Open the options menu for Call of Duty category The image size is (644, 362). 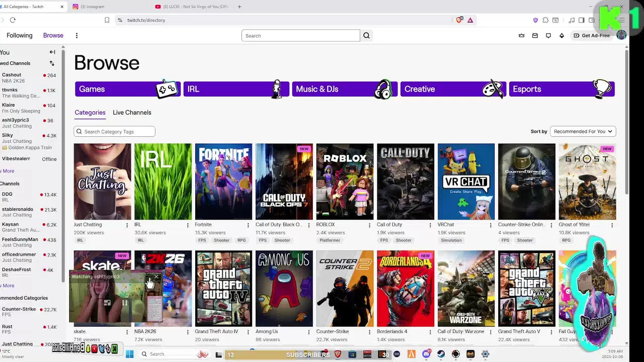click(x=430, y=225)
